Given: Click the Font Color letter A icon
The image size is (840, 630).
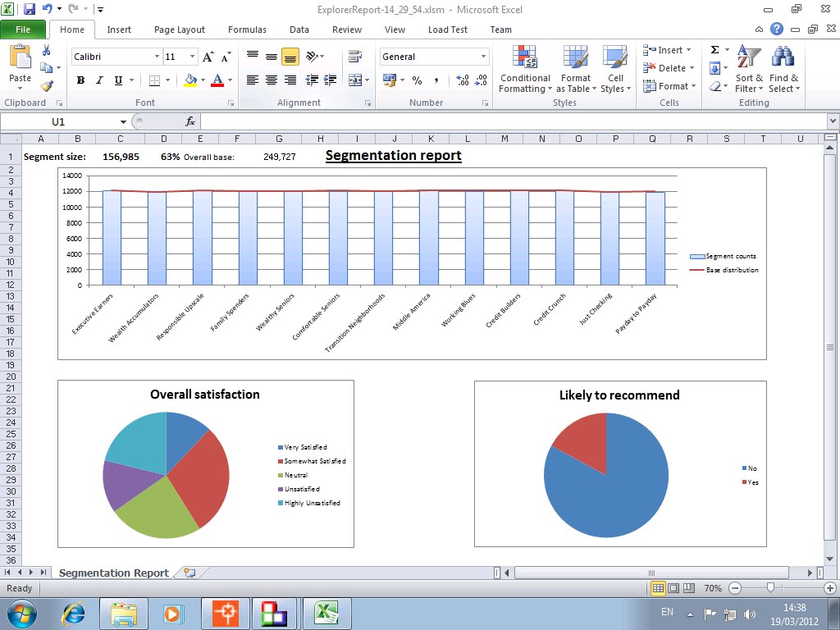Looking at the screenshot, I should pyautogui.click(x=217, y=80).
